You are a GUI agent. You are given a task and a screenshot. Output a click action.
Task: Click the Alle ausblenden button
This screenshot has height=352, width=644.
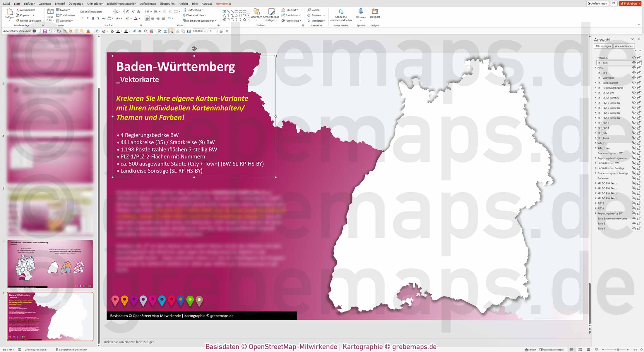[x=624, y=46]
